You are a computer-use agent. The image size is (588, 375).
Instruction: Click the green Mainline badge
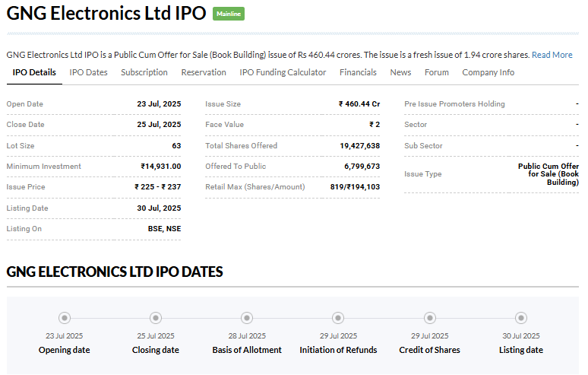[x=229, y=14]
